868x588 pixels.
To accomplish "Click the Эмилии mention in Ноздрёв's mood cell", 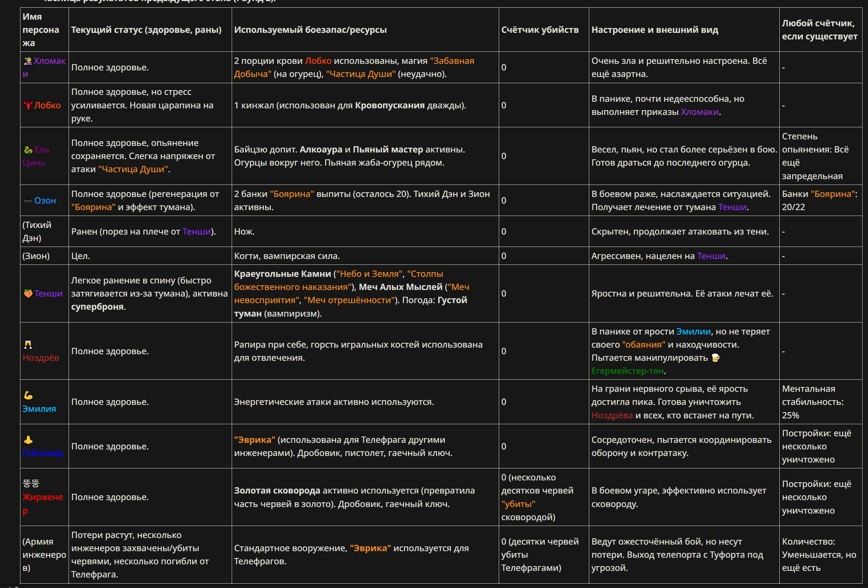I will (x=693, y=332).
